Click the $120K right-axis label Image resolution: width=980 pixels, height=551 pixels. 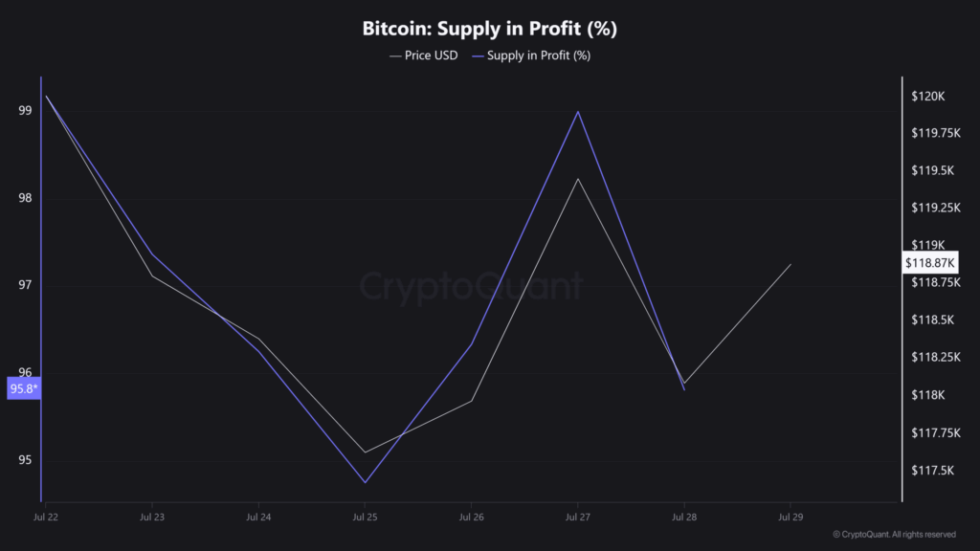click(927, 97)
